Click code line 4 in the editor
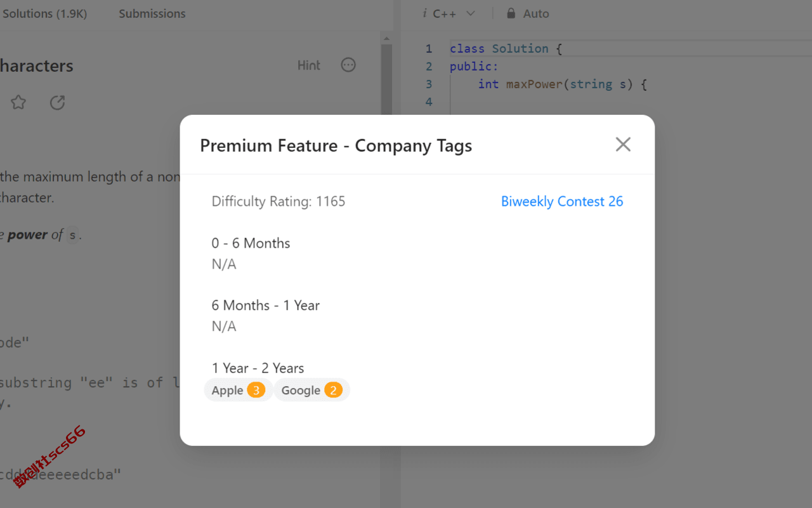This screenshot has height=508, width=812. pyautogui.click(x=628, y=102)
